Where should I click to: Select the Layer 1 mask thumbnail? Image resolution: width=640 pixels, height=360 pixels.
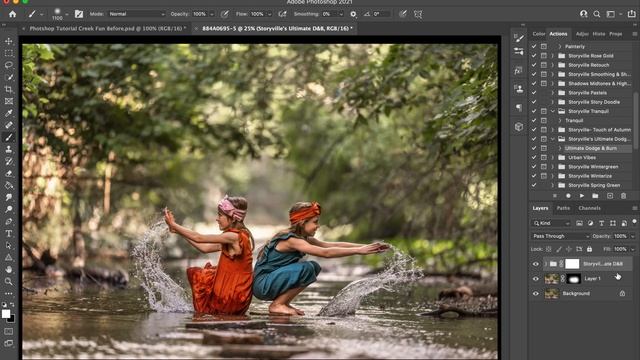tap(573, 279)
